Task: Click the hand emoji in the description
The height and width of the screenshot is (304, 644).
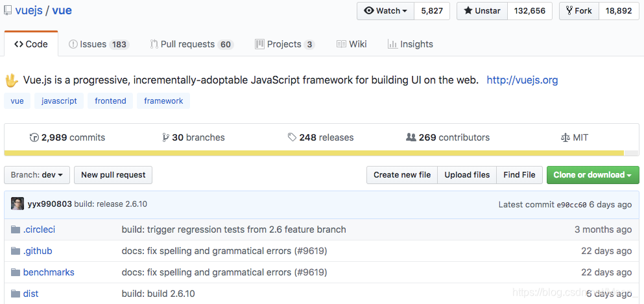Action: pyautogui.click(x=12, y=80)
